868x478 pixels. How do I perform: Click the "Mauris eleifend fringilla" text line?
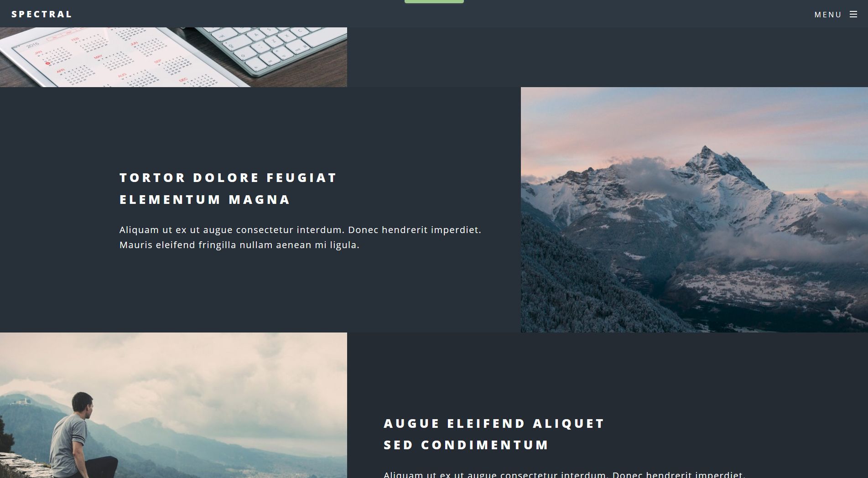click(x=239, y=245)
